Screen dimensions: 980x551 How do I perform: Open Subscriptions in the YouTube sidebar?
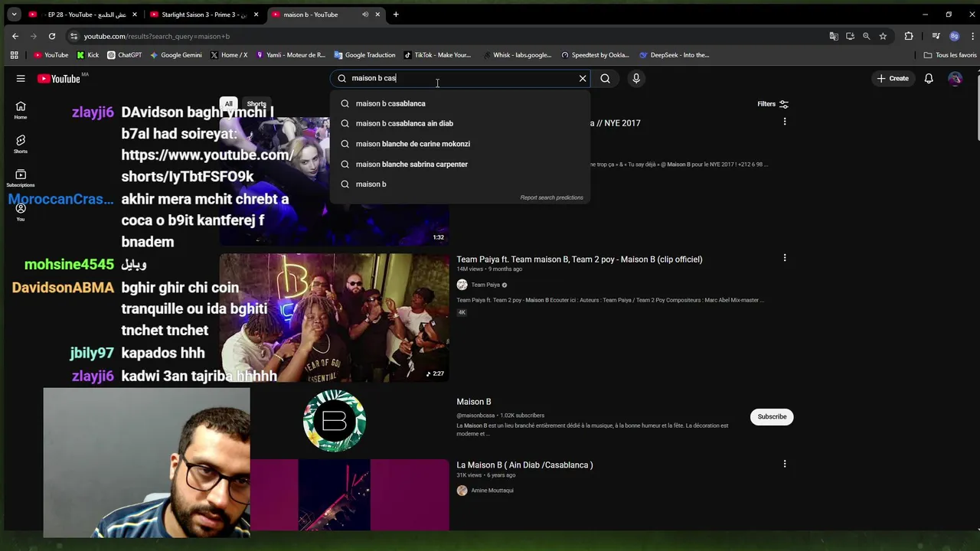[x=21, y=178]
